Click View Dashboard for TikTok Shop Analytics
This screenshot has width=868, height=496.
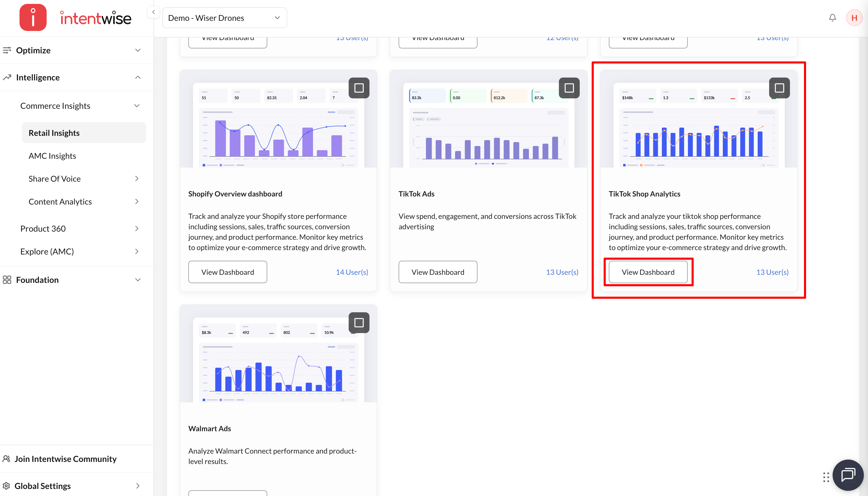pos(648,272)
